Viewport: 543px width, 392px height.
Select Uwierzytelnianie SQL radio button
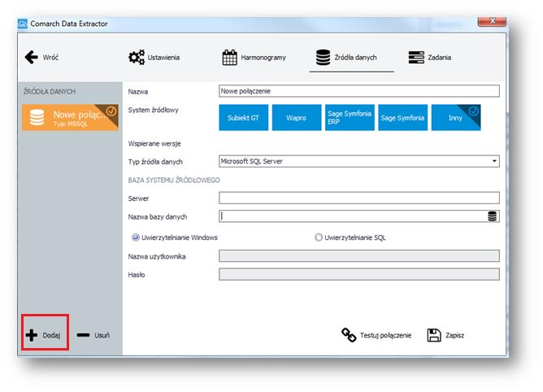point(319,237)
